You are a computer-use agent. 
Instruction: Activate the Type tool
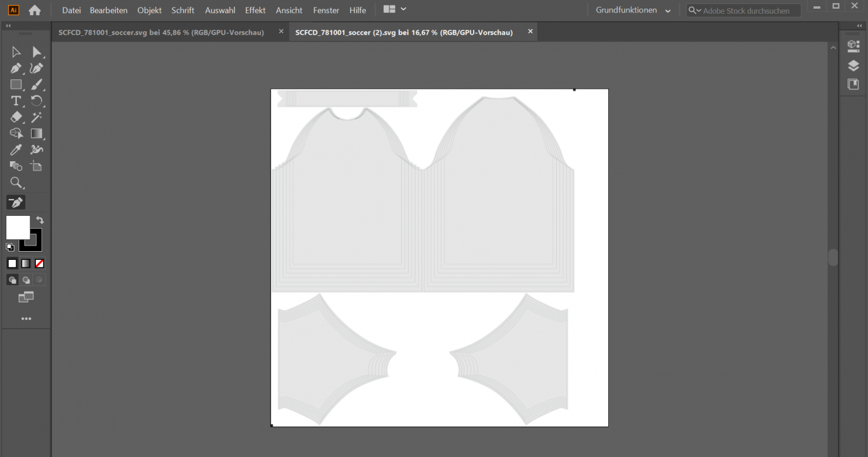tap(16, 101)
